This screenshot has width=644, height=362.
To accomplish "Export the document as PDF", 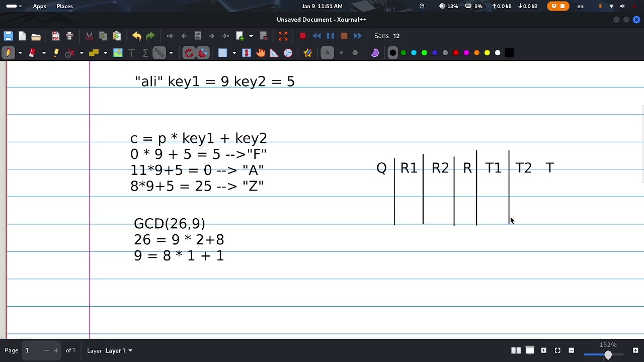I will pyautogui.click(x=56, y=36).
